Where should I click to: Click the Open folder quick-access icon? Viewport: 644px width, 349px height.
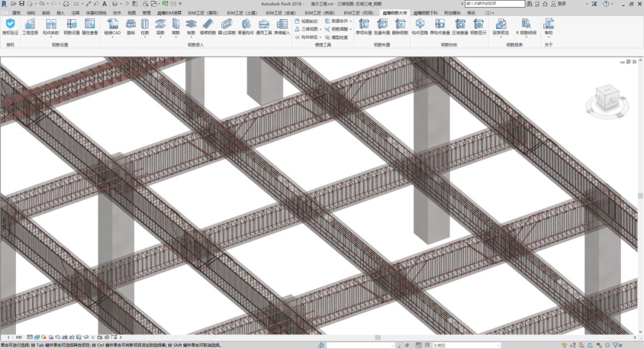point(14,4)
